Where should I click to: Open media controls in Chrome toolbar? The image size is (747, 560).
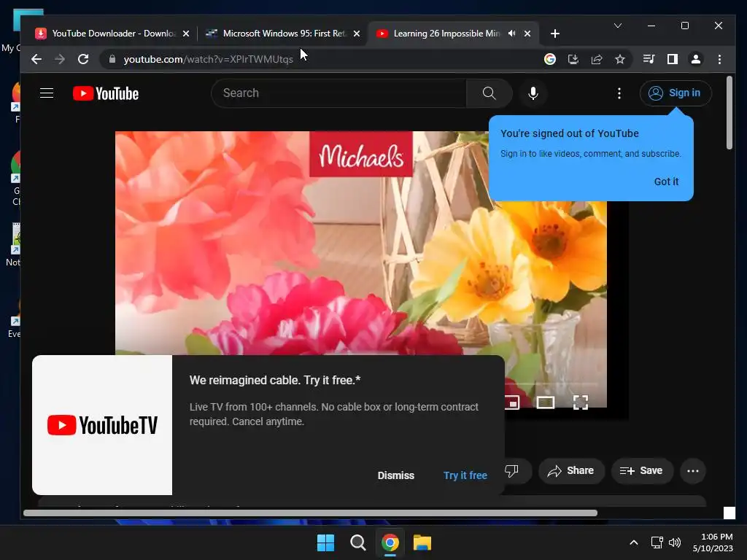pyautogui.click(x=649, y=59)
